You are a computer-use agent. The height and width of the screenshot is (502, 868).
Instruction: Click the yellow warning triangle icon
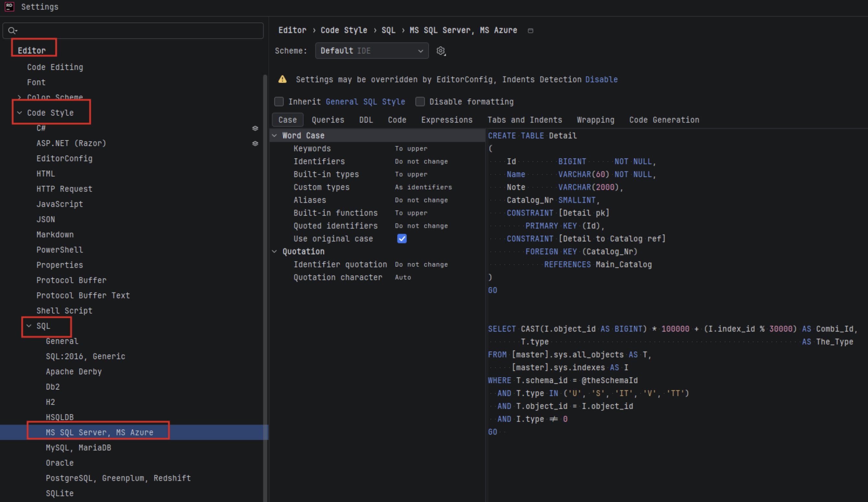pos(283,79)
